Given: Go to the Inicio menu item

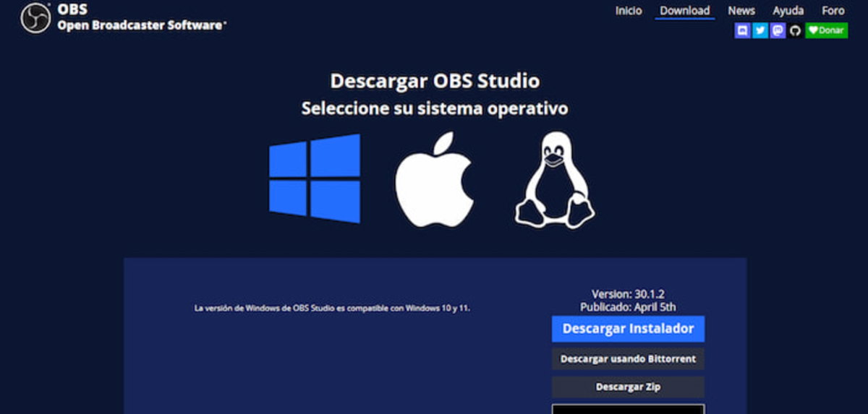Looking at the screenshot, I should click(629, 11).
